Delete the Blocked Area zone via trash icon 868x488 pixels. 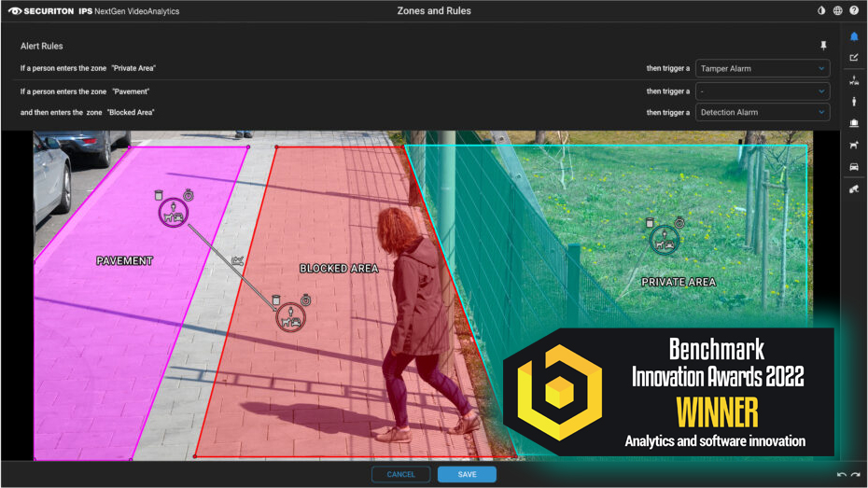[276, 300]
